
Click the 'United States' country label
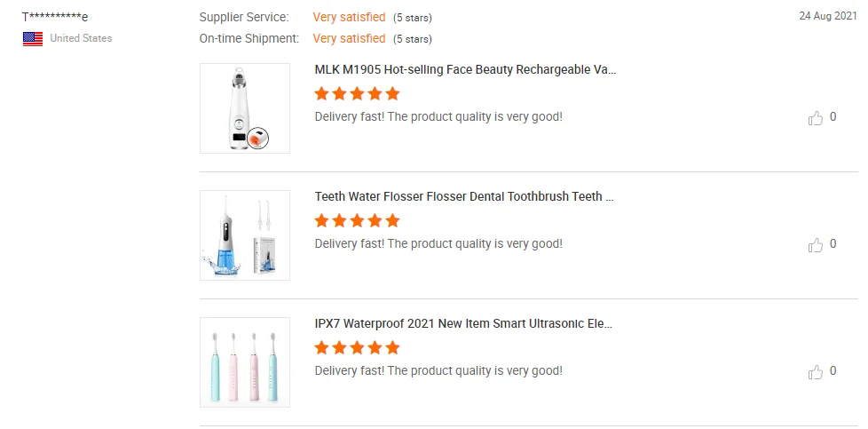click(81, 38)
